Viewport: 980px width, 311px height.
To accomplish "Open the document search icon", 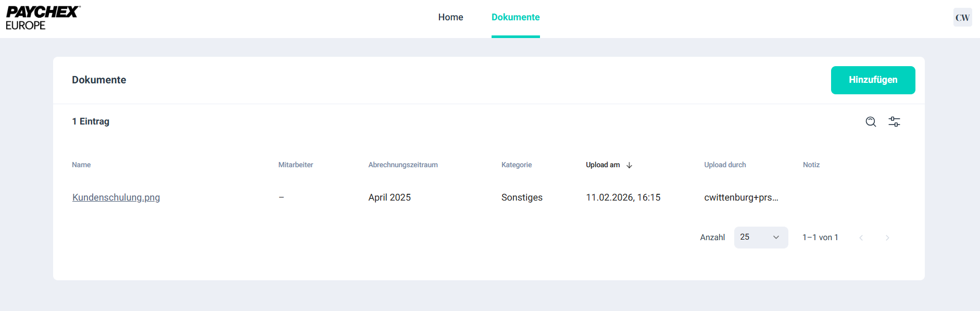I will click(x=871, y=122).
